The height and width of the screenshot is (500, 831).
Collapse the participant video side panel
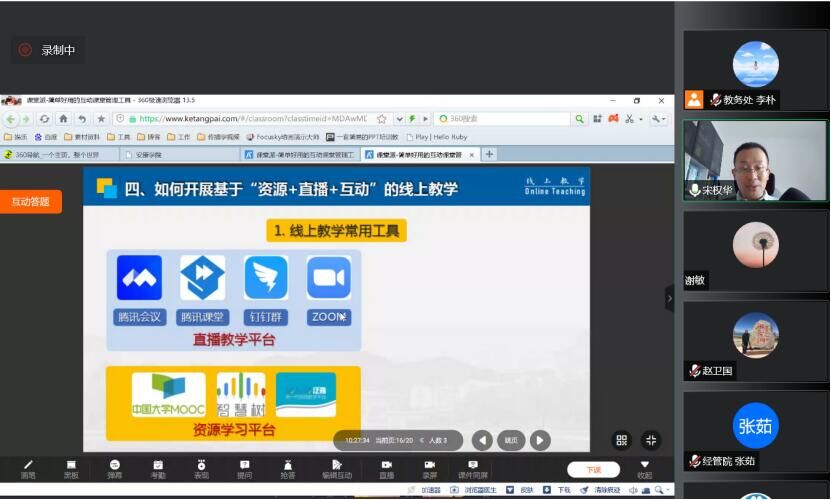tap(670, 297)
